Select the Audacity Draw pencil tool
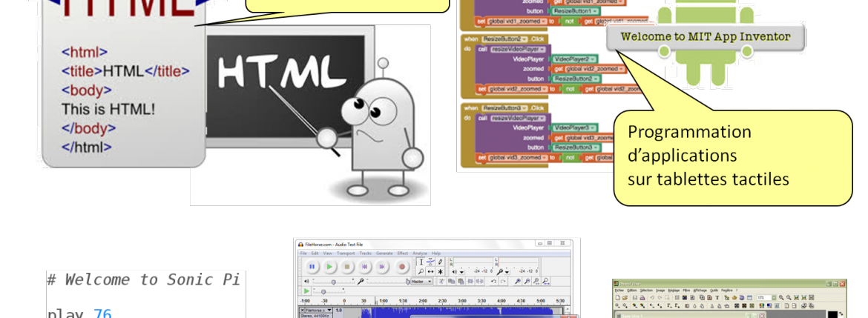This screenshot has width=868, height=318. coord(441,261)
